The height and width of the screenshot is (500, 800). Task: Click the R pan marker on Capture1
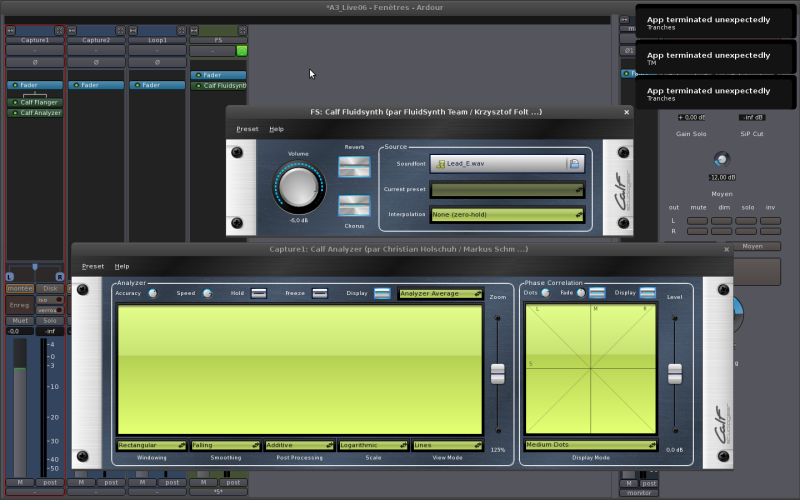pos(60,277)
